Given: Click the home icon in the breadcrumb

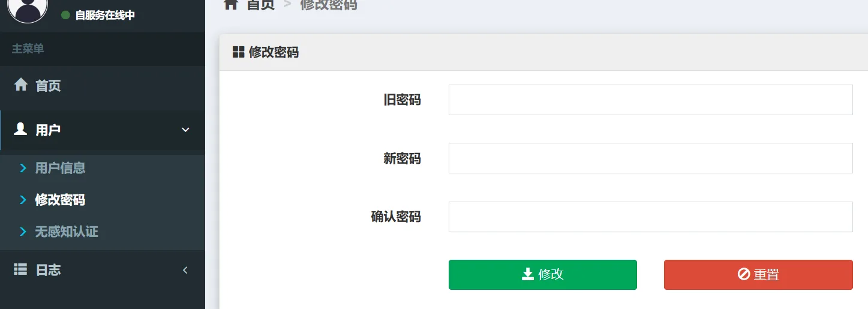Looking at the screenshot, I should pos(231,4).
